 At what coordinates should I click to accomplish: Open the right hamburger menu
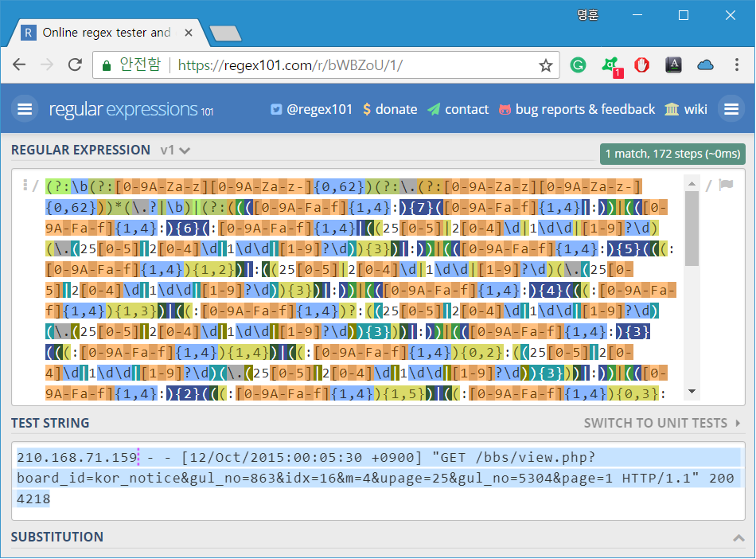(731, 109)
